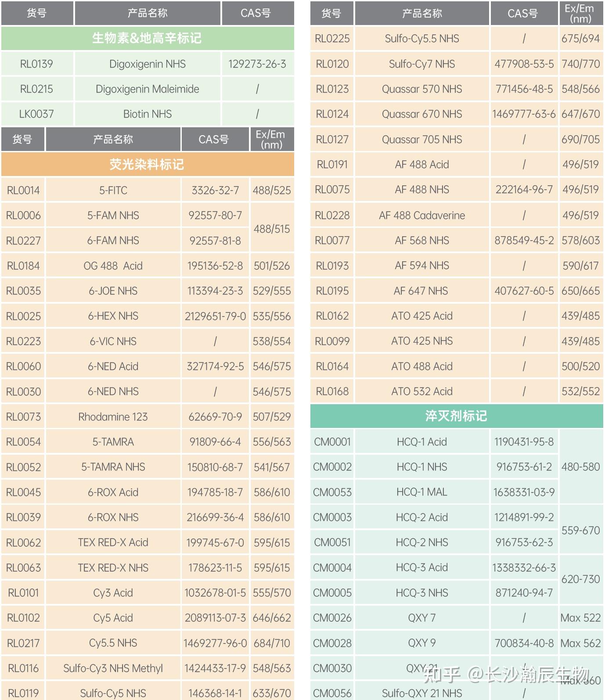Select the Quassar 570 NHS product
Image resolution: width=605 pixels, height=700 pixels.
coord(422,89)
